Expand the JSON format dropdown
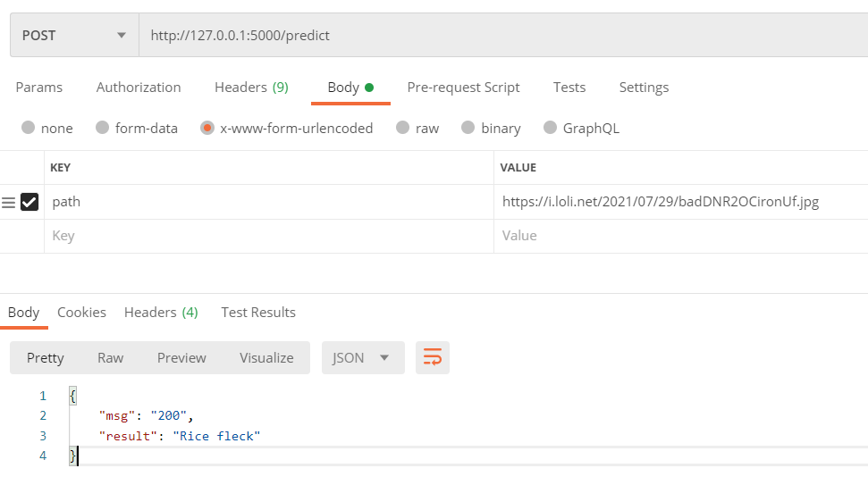This screenshot has width=868, height=485. (363, 358)
